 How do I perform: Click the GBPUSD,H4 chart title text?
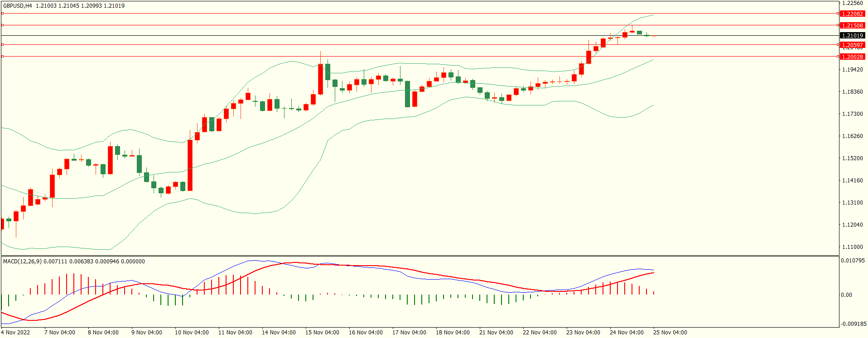pos(18,6)
